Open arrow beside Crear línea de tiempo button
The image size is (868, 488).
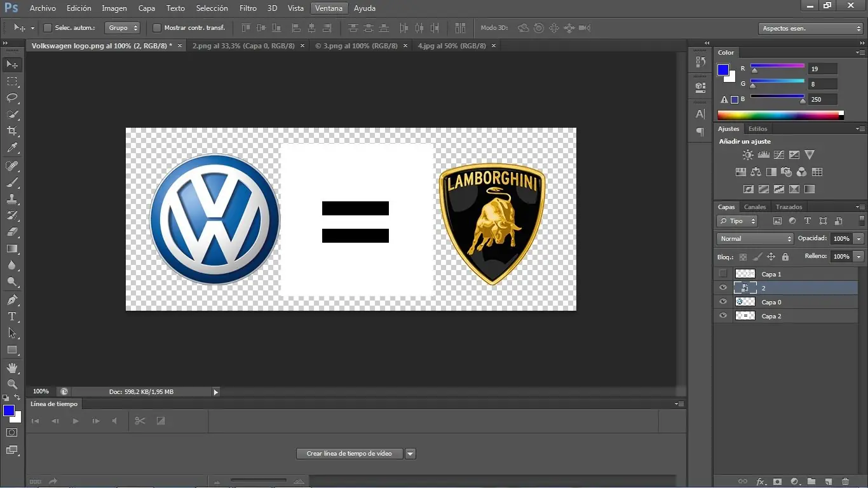(410, 454)
